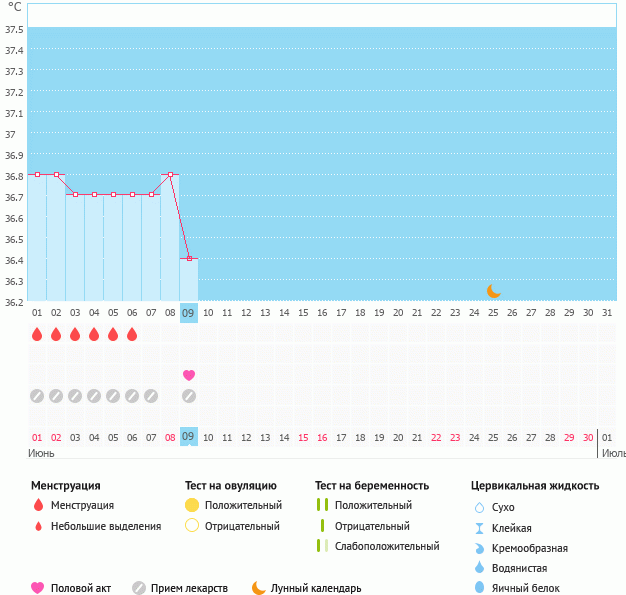Click the 'Сухо' cervical fluid legend item

coord(503,507)
